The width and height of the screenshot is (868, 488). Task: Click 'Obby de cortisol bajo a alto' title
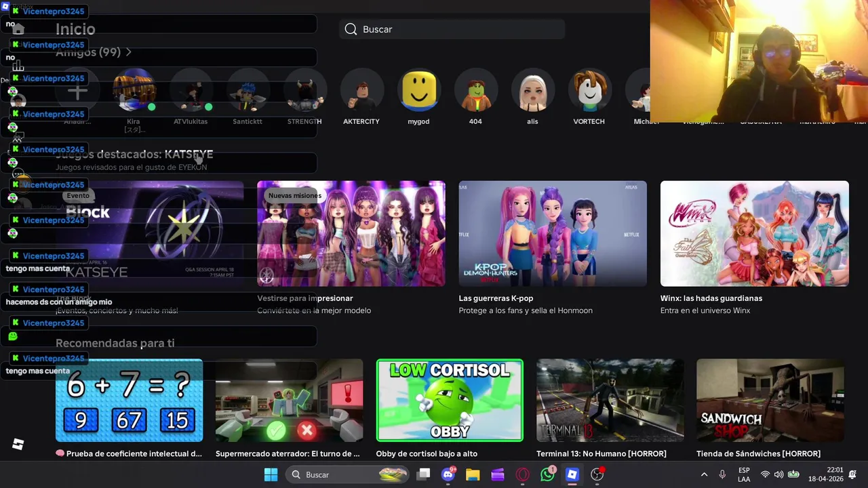pos(427,453)
